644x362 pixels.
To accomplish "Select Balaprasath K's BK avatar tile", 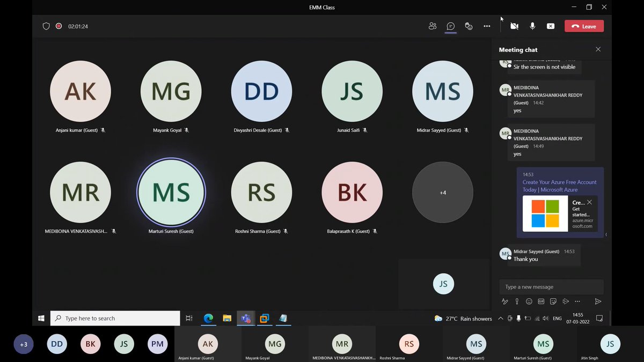I will pyautogui.click(x=352, y=192).
